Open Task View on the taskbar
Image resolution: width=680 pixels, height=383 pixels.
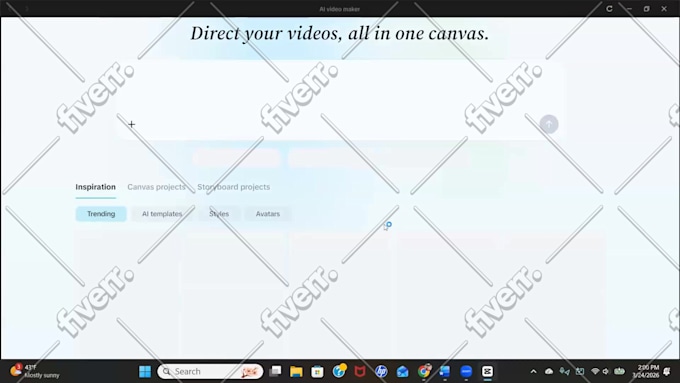point(275,372)
